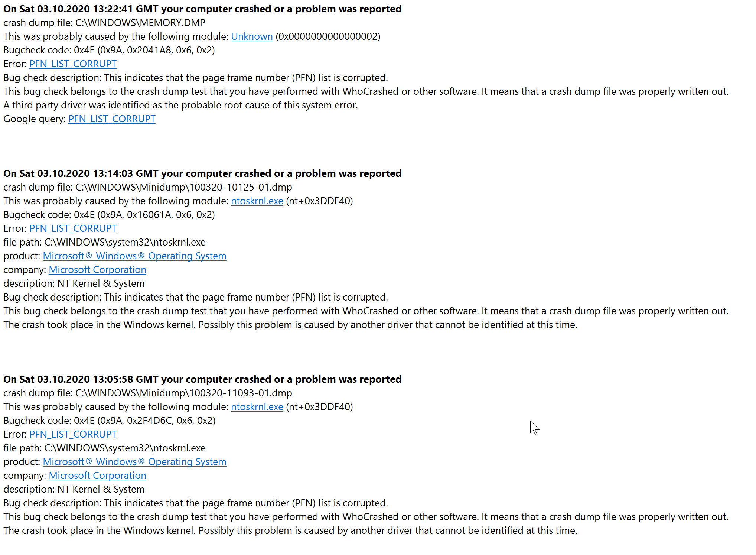Image resolution: width=756 pixels, height=555 pixels.
Task: Click bugcheck code line containing 0x2F4D6C
Action: click(x=110, y=421)
